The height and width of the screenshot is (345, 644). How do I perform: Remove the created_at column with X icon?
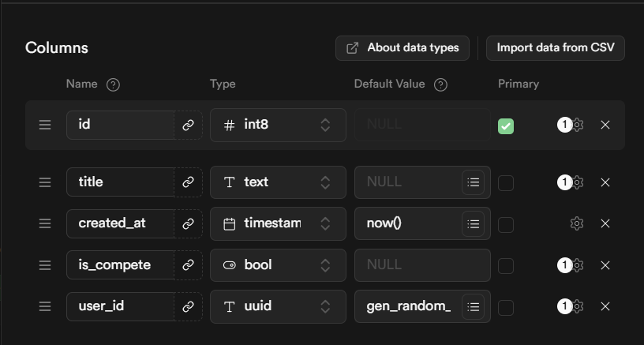coord(605,223)
